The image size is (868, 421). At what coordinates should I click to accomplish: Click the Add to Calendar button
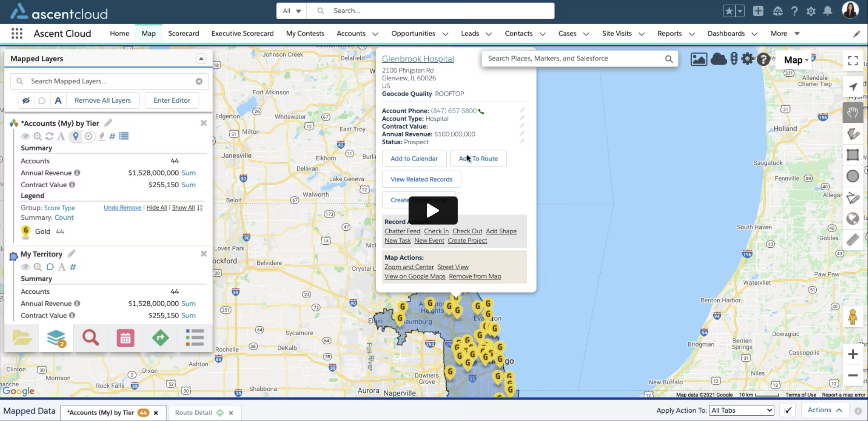[414, 158]
